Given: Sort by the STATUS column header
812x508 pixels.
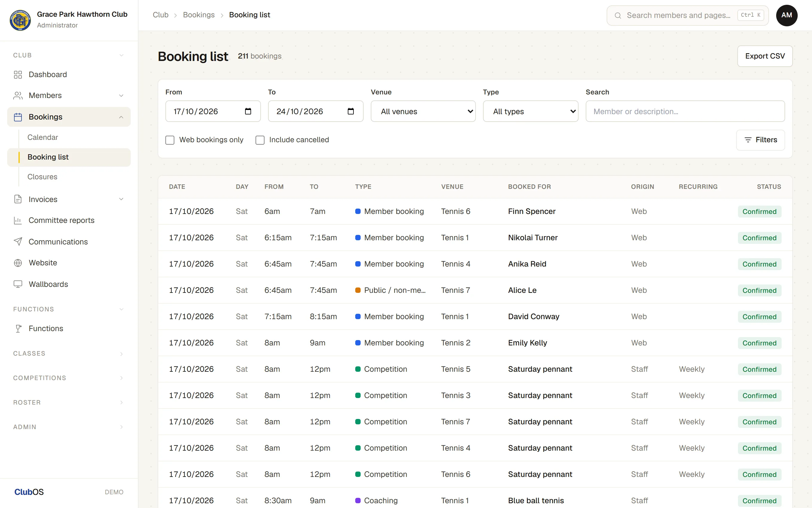Looking at the screenshot, I should [x=769, y=187].
